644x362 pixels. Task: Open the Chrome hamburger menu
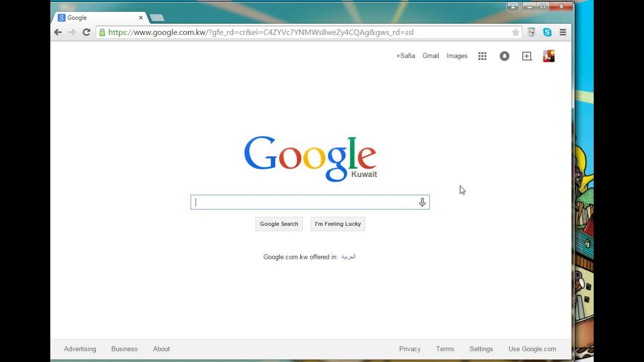tap(563, 32)
